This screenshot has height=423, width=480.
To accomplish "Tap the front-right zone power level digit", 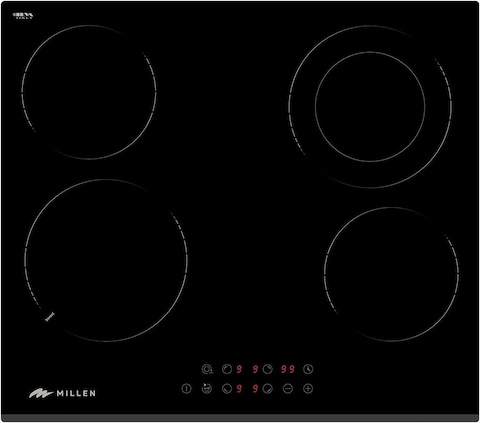I will coord(255,389).
